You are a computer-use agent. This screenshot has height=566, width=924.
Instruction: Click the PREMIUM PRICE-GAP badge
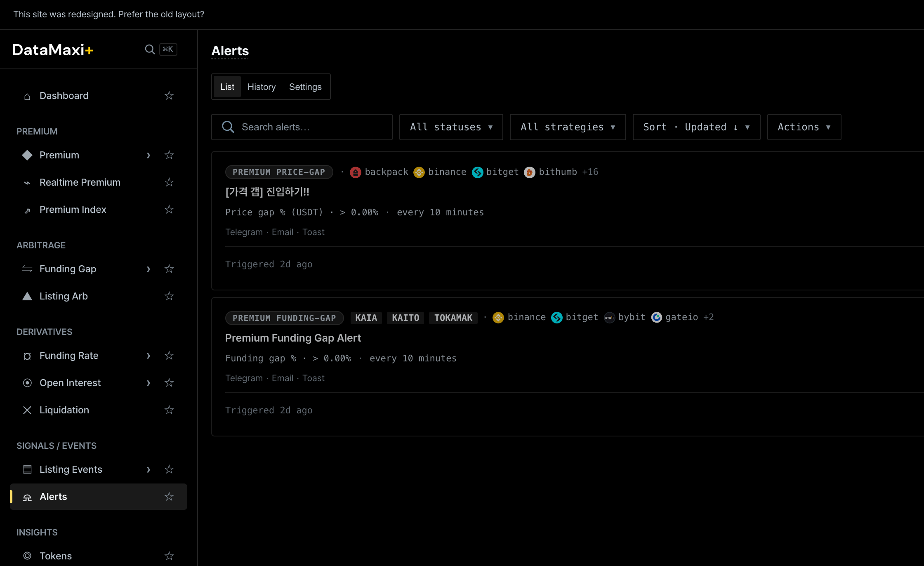point(279,172)
